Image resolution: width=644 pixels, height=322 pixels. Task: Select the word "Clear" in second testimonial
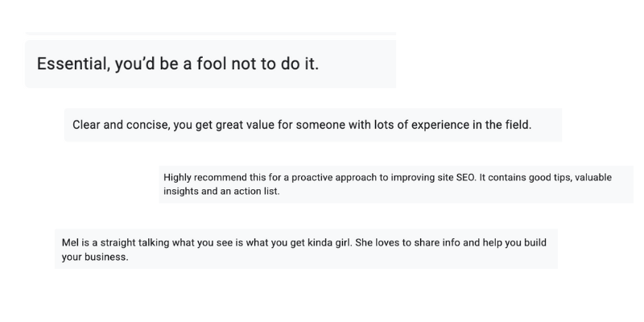[x=88, y=125]
